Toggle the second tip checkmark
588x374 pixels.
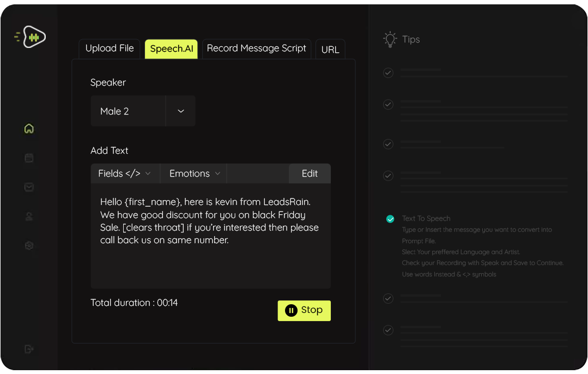click(388, 104)
